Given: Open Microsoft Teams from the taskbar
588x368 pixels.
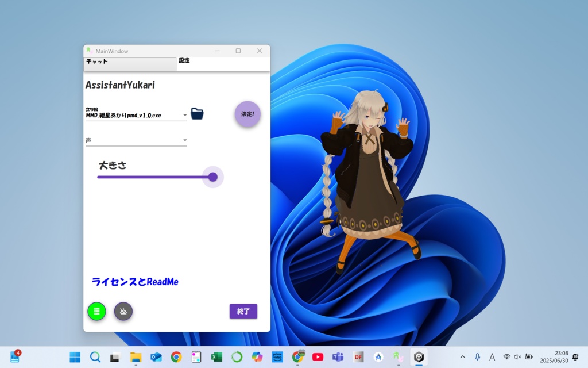Looking at the screenshot, I should pyautogui.click(x=338, y=357).
